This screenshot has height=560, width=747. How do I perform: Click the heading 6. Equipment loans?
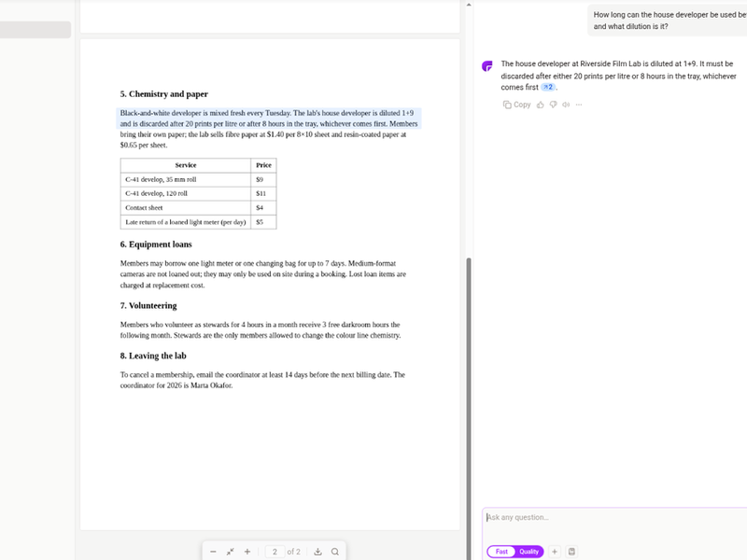tap(156, 245)
